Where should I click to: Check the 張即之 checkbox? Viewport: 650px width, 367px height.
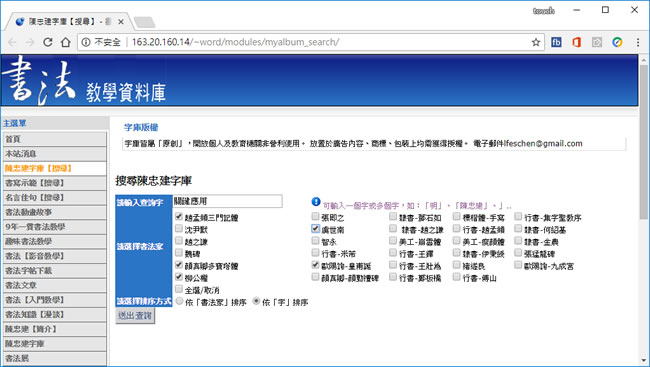coord(315,216)
